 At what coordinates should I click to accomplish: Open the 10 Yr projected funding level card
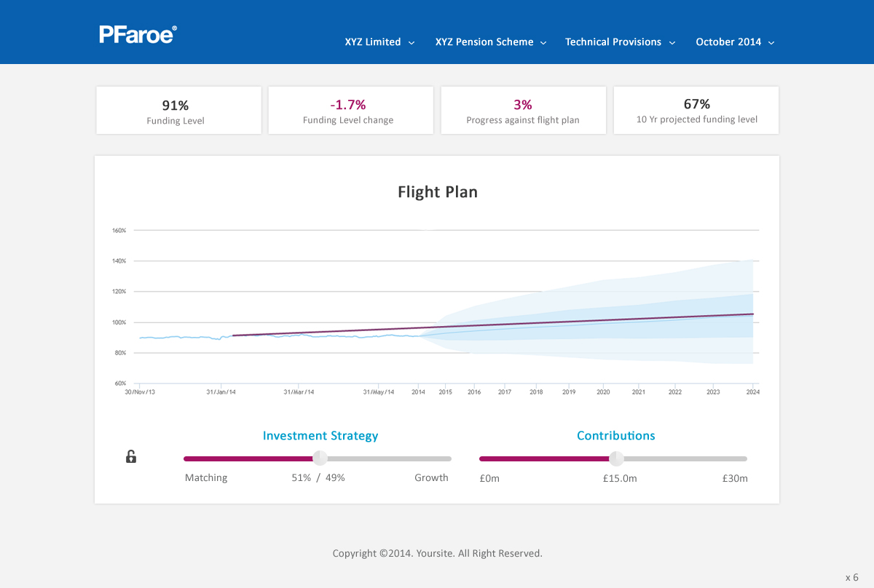tap(696, 111)
